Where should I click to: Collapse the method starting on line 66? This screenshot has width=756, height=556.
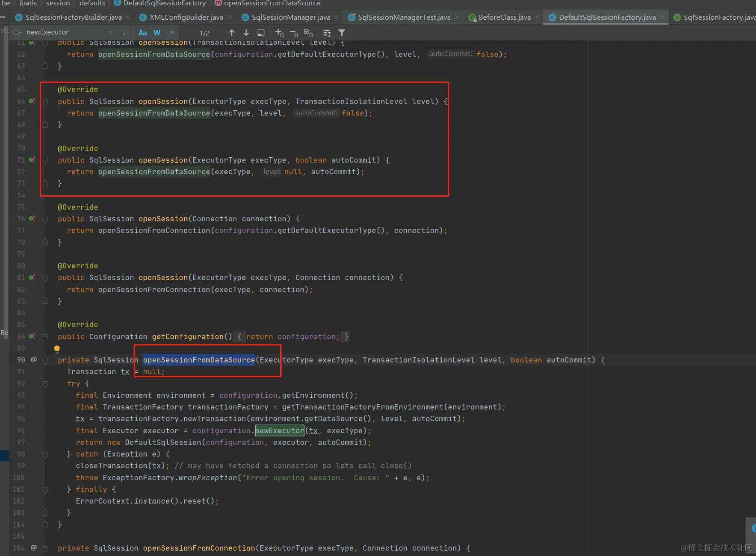coord(45,102)
